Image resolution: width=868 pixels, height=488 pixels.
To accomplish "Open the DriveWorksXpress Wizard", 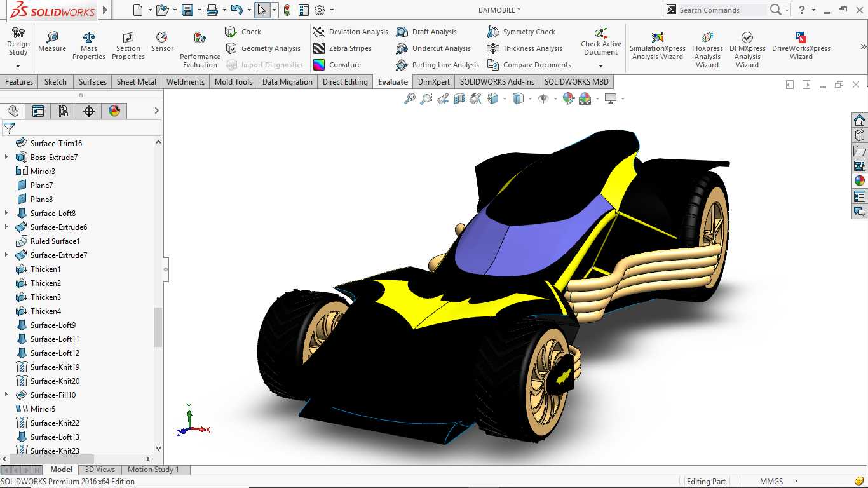I will (801, 46).
